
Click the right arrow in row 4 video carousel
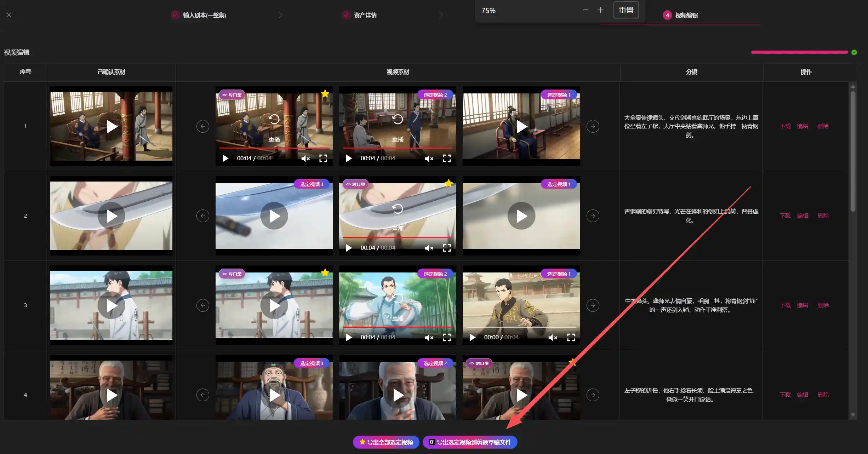[593, 395]
